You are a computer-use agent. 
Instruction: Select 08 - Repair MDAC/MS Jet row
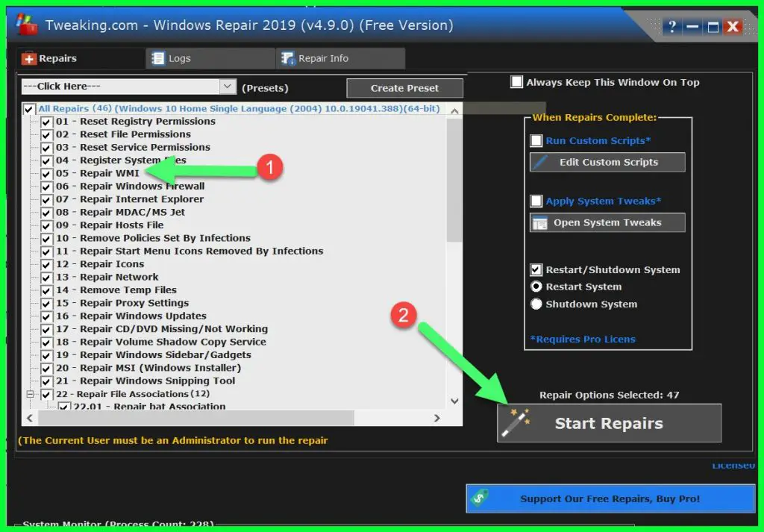click(x=120, y=213)
